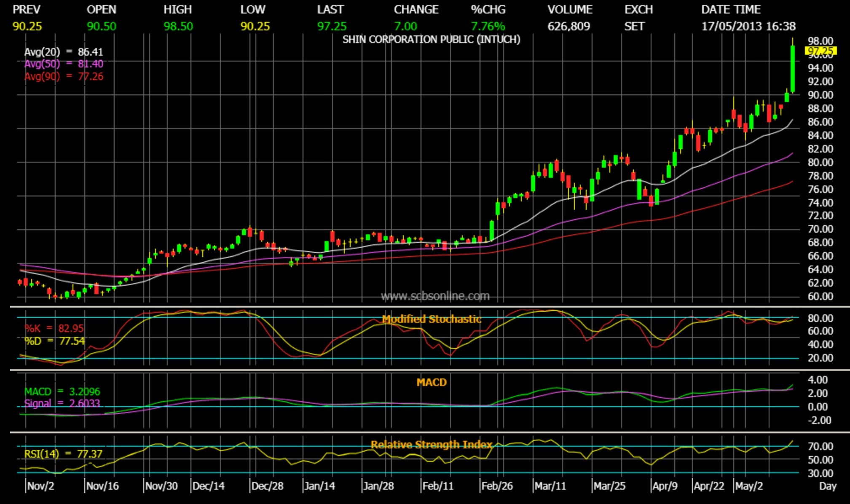
Task: Click the Nov/16 date axis label
Action: [102, 486]
